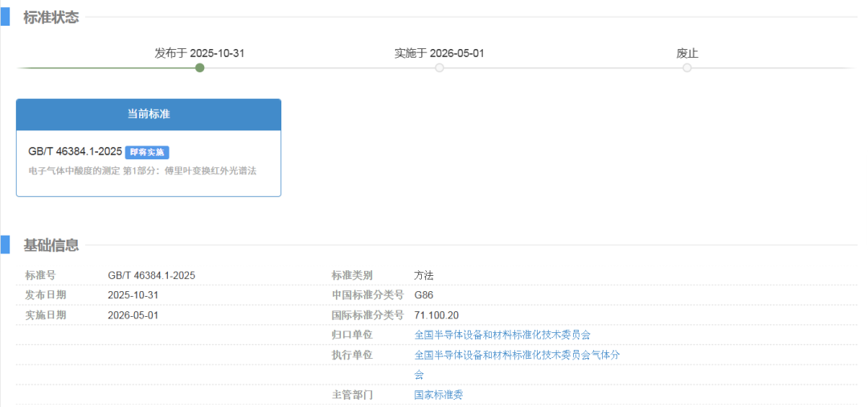
Task: Click the implementation-date timeline dot
Action: (439, 68)
